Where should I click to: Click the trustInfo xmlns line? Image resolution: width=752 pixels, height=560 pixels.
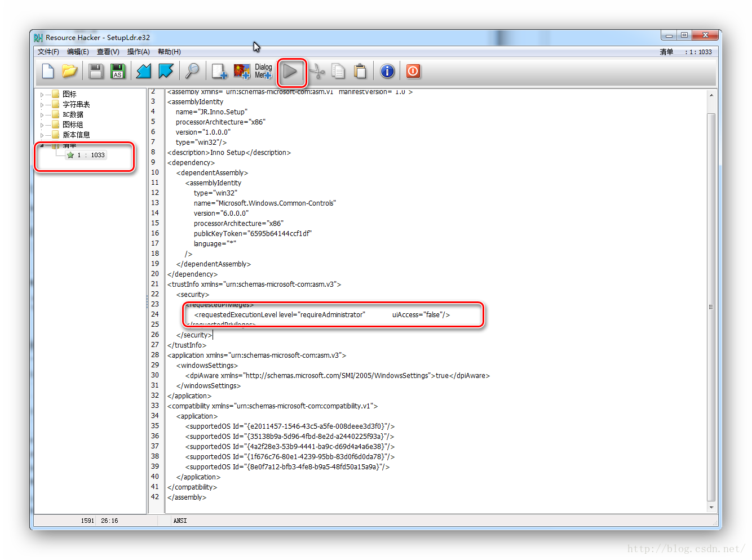(254, 284)
